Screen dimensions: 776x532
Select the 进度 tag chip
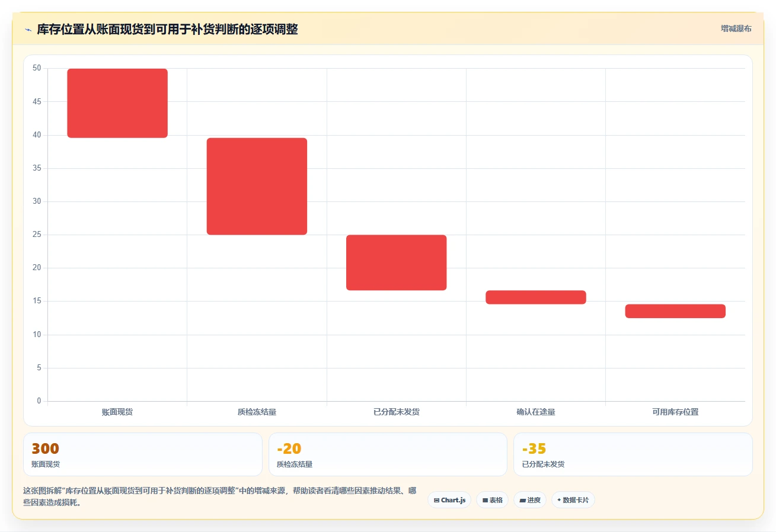click(x=530, y=500)
